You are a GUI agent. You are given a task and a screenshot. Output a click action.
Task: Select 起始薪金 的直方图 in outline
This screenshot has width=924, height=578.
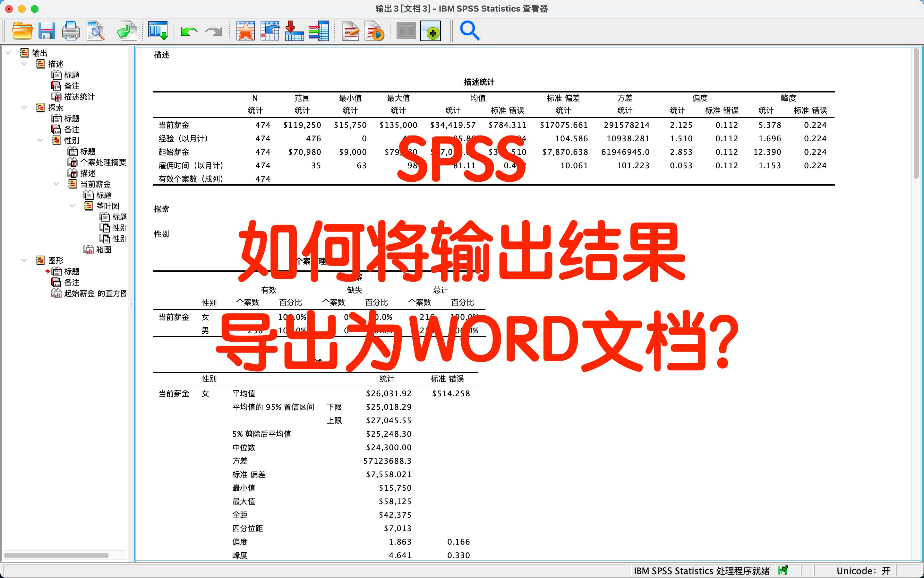(x=89, y=293)
